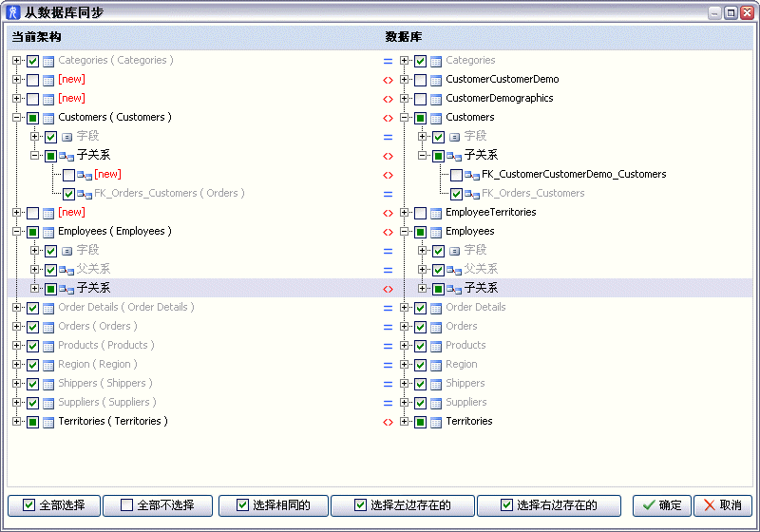Screen dimensions: 760x532
Task: Check the CustomerDemographics checkbox
Action: click(420, 99)
